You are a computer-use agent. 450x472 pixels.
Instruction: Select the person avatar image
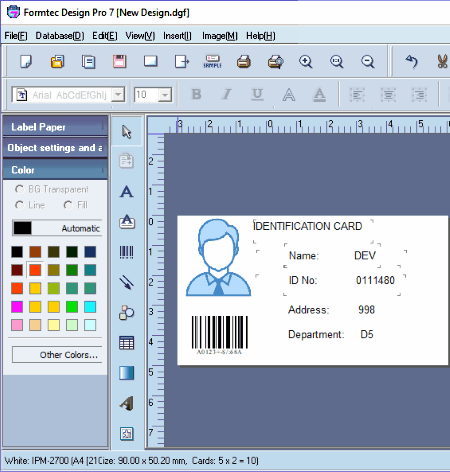[218, 258]
